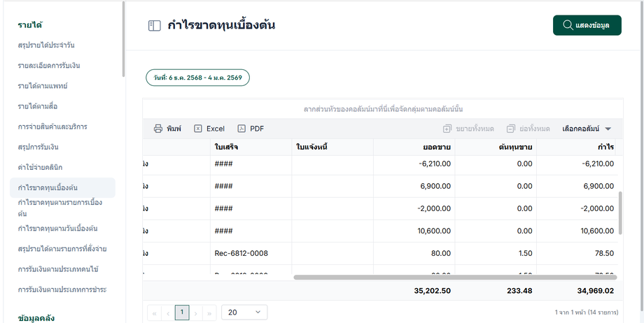Go to the next page arrow
Screen dimensions: 644x323
pyautogui.click(x=196, y=313)
